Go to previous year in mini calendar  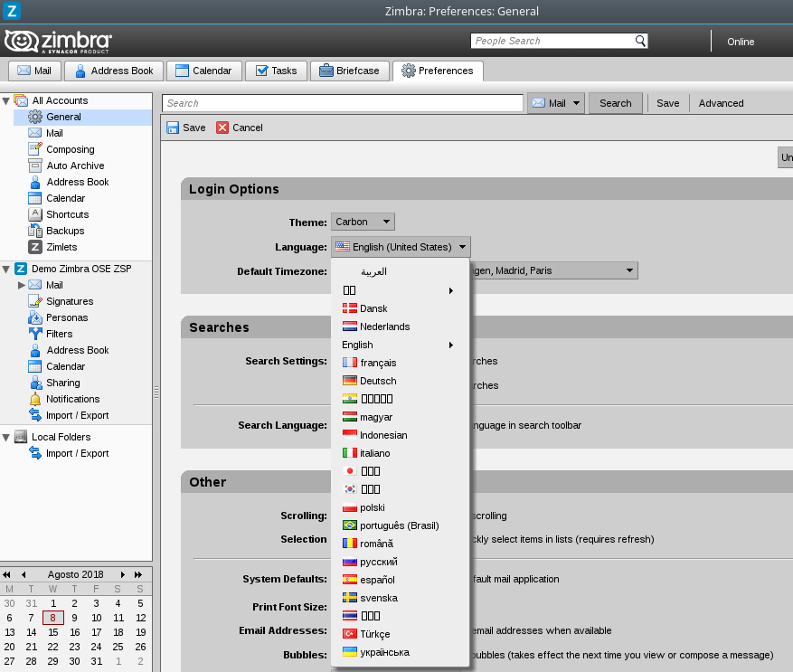[x=6, y=574]
